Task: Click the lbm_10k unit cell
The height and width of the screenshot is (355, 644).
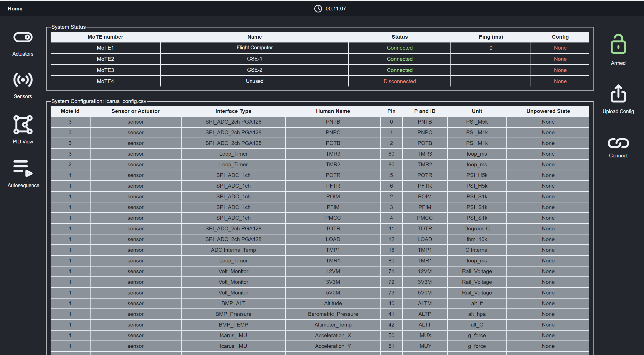Action: click(477, 239)
